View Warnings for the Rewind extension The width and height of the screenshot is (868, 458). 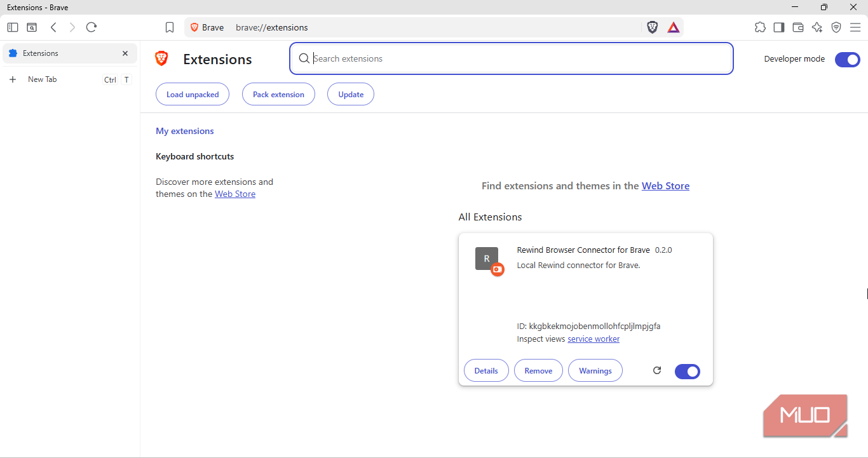pos(595,371)
